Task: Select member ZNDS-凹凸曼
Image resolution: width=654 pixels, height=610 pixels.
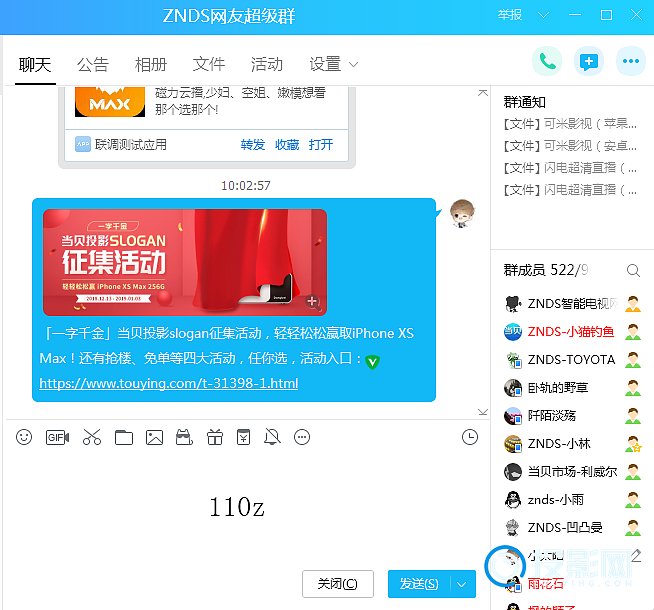Action: tap(572, 527)
